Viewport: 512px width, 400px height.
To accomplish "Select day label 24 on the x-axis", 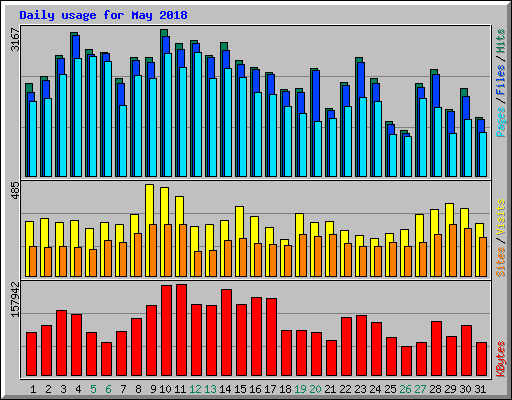I will click(x=375, y=389).
